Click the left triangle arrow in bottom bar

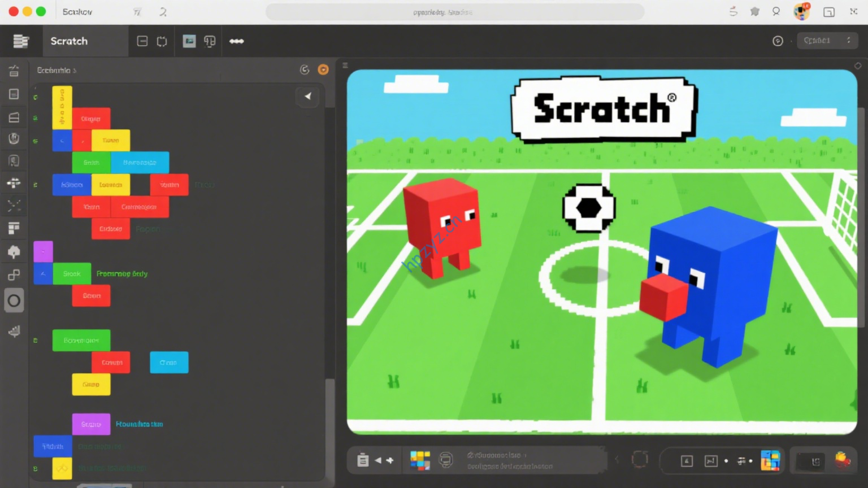[x=377, y=460]
